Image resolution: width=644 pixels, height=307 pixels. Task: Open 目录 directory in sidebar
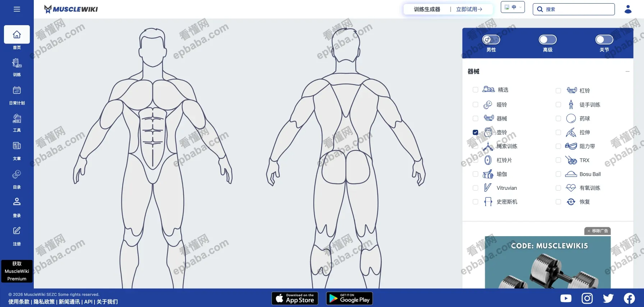[17, 180]
